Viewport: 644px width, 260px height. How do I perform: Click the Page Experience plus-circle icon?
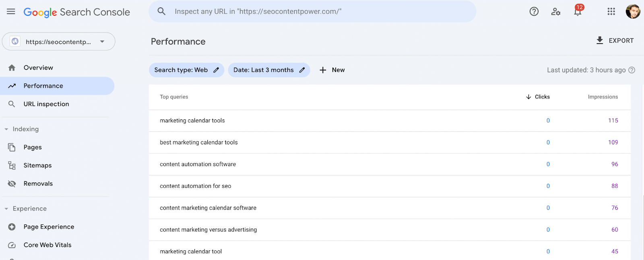pos(12,227)
